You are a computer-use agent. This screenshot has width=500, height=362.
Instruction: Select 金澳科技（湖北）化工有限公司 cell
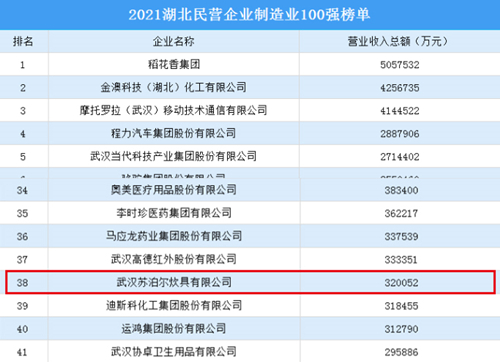click(x=174, y=87)
